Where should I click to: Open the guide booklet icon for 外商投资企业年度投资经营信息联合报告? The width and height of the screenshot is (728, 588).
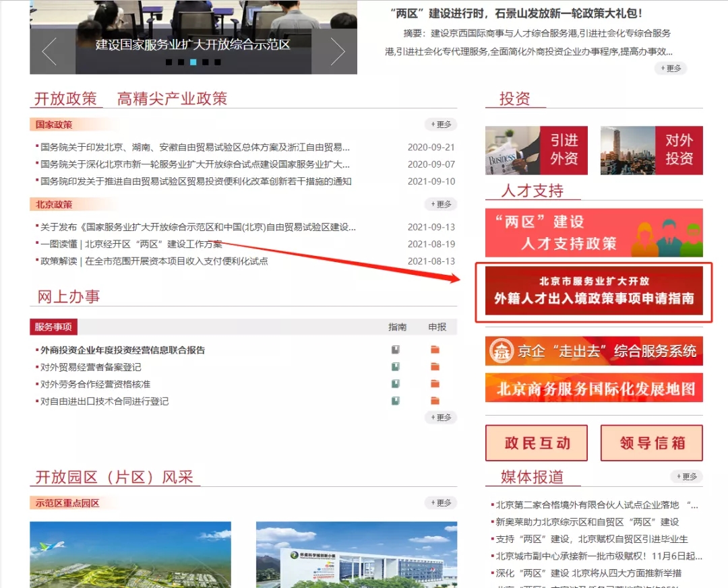pos(396,350)
